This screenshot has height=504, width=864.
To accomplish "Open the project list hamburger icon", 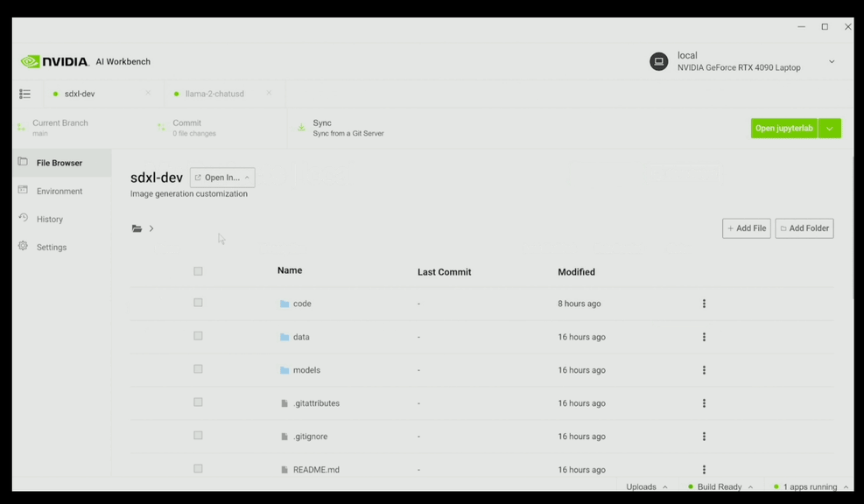I will [x=25, y=94].
